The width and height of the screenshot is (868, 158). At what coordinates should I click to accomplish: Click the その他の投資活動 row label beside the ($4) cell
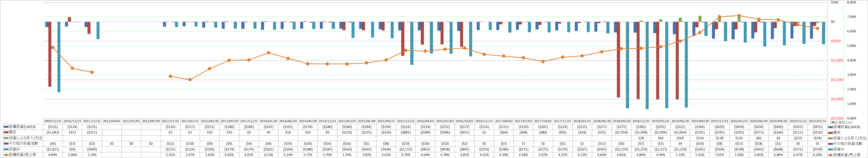point(23,144)
